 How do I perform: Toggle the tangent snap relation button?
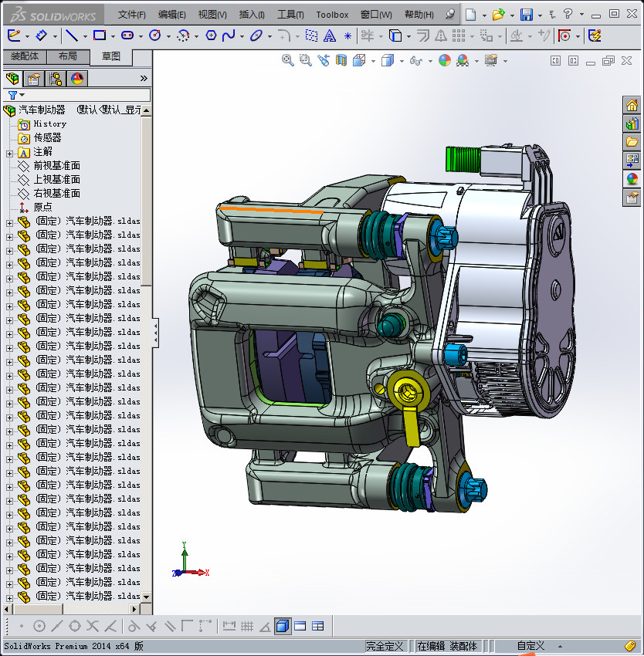(x=133, y=626)
